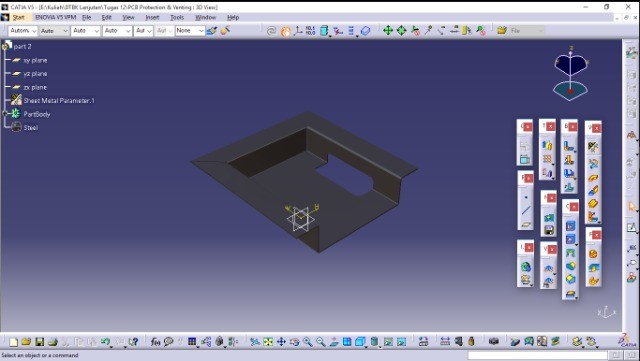Click the Zoom Out magnifier
The image size is (640, 361).
coord(321,341)
